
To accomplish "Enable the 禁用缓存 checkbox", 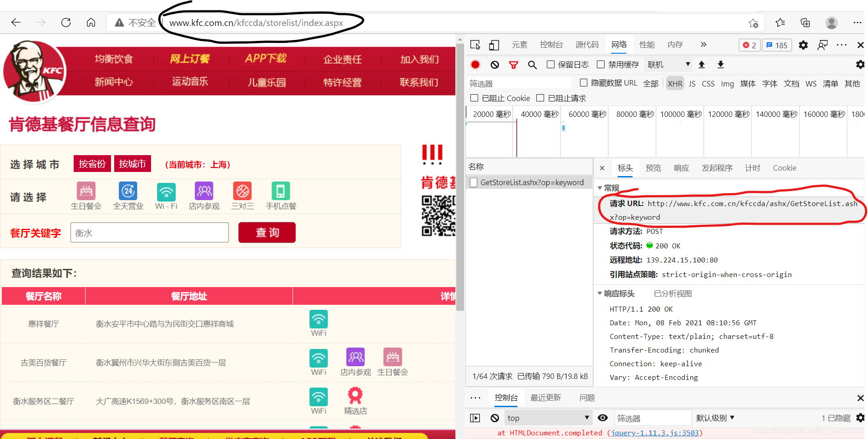I will tap(601, 65).
